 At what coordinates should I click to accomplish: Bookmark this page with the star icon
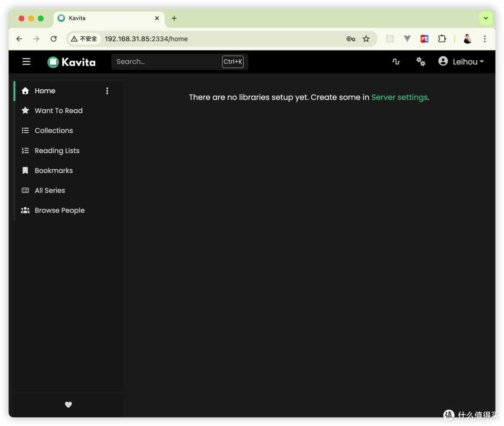[x=366, y=39]
